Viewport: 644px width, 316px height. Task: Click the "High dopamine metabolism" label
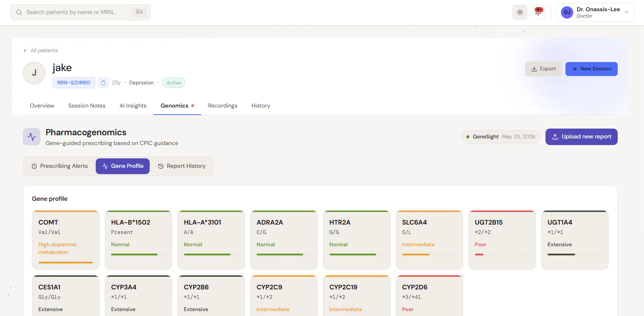[57, 248]
